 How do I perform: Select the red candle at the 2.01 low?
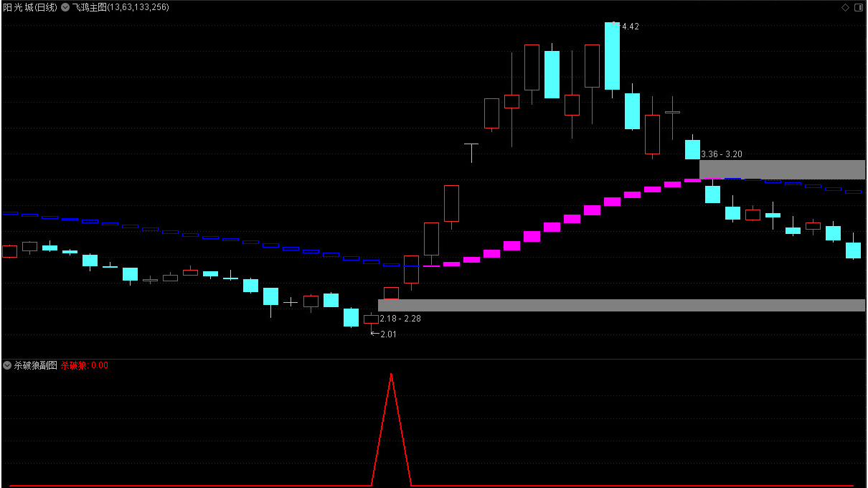point(371,319)
